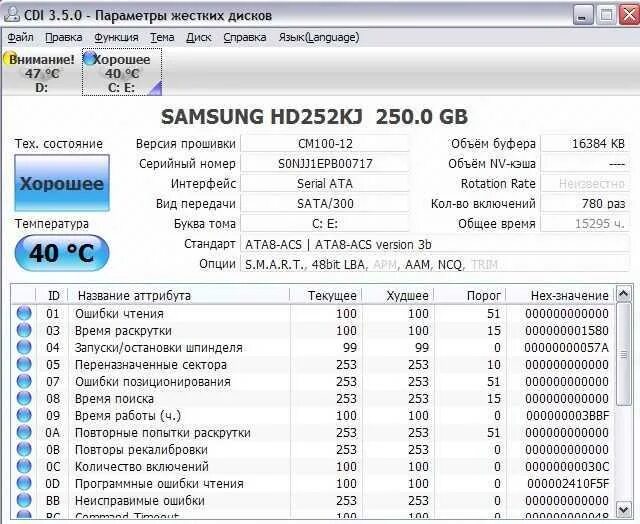Click the Hex-значение column header
Image resolution: width=640 pixels, height=524 pixels.
click(561, 295)
